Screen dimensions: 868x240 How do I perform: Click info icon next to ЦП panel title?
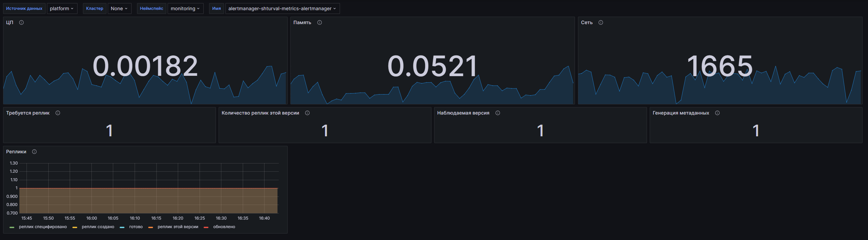21,22
